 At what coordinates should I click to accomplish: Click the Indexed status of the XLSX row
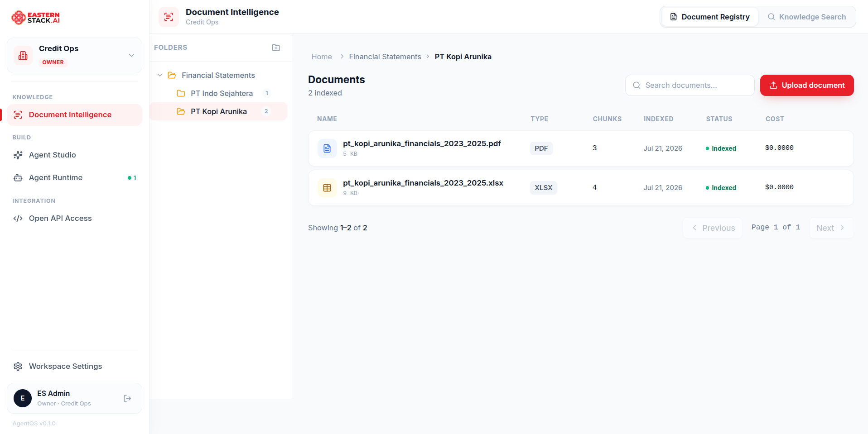coord(721,188)
